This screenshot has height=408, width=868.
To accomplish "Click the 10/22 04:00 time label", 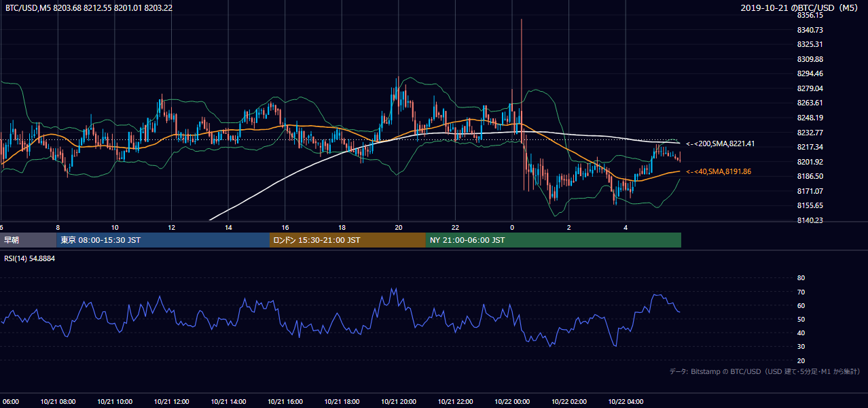I will click(626, 401).
